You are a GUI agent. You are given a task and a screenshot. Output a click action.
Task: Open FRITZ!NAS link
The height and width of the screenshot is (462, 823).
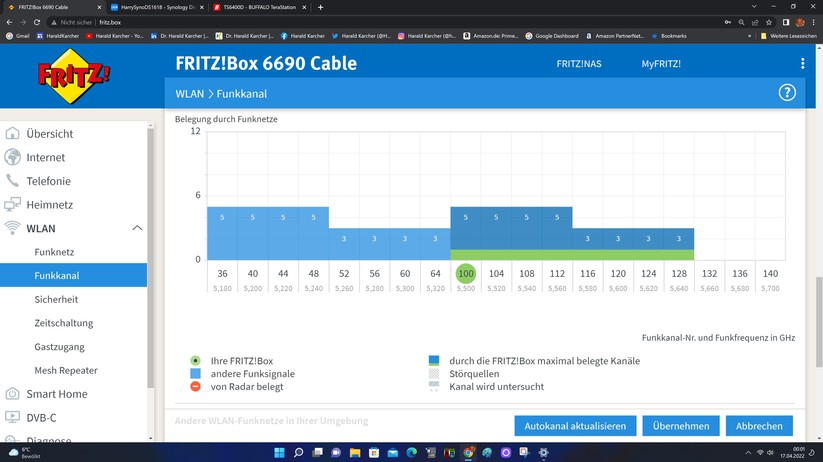click(x=579, y=64)
